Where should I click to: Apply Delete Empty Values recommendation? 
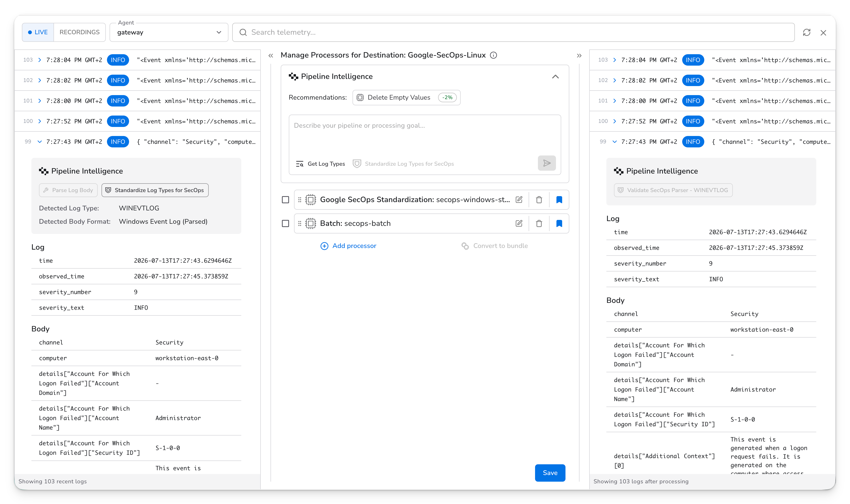tap(406, 97)
